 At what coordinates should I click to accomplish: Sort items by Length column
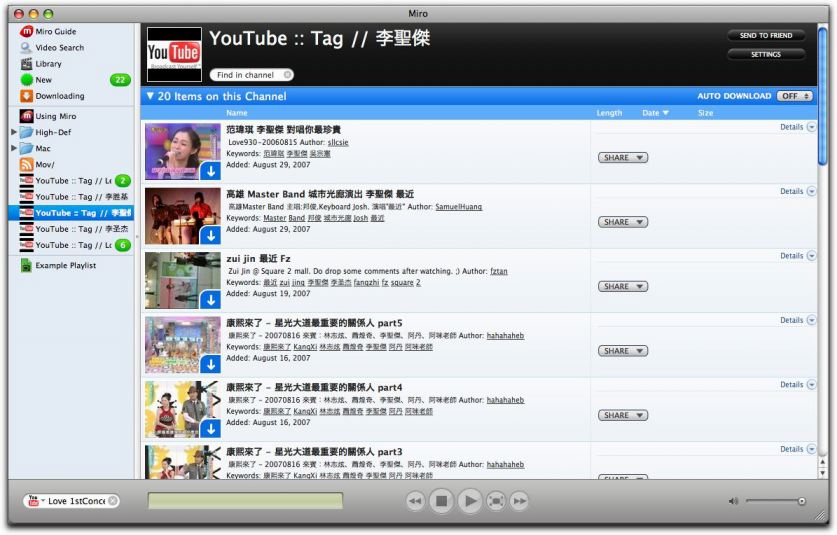tap(609, 113)
